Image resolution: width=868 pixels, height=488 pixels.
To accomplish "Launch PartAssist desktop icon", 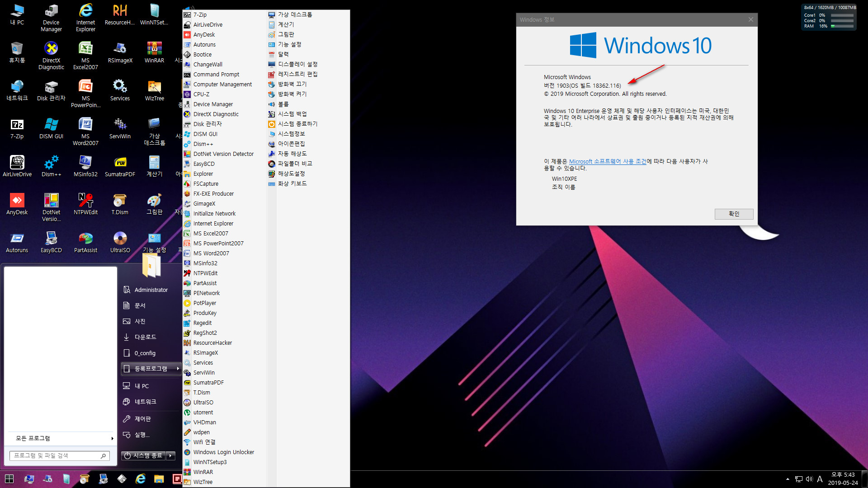I will 85,242.
